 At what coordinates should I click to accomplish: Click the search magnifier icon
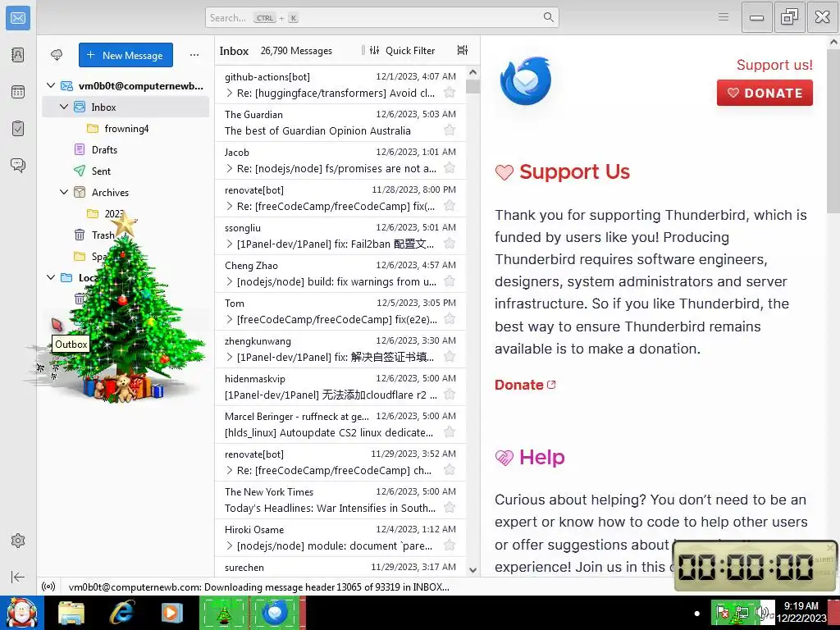coord(548,17)
